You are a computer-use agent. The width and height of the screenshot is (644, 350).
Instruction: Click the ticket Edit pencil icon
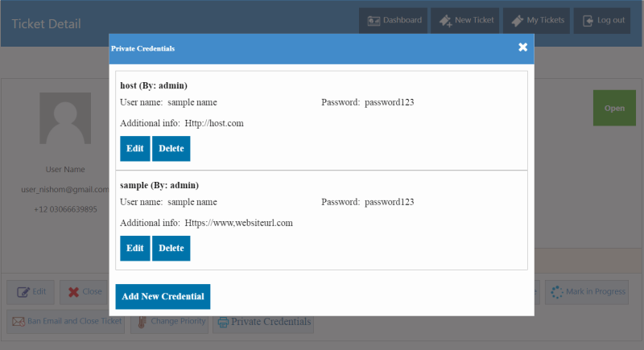coord(23,292)
